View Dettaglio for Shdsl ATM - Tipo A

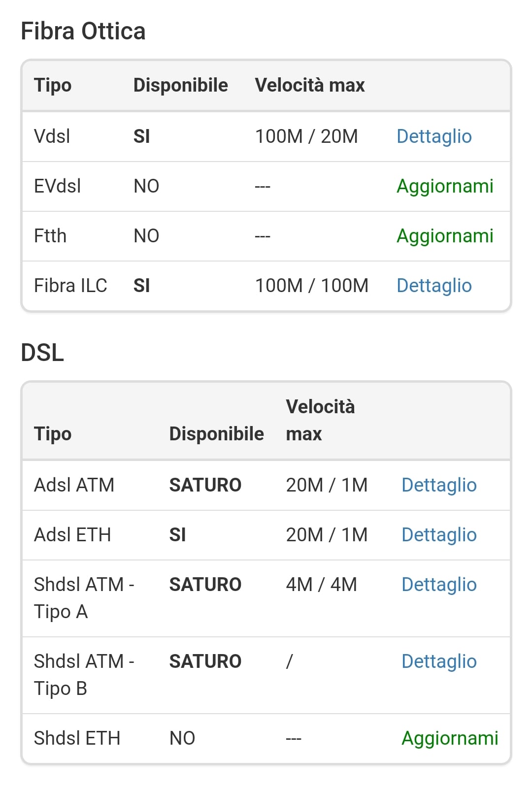pos(439,585)
